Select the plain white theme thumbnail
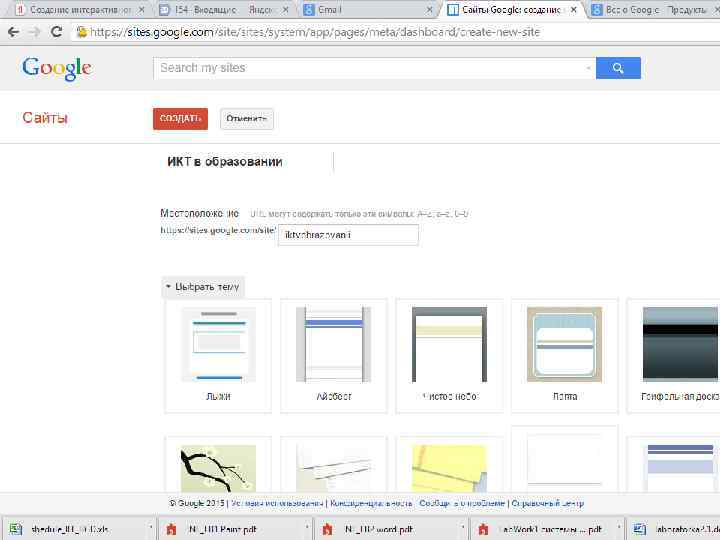The image size is (720, 540). click(565, 460)
